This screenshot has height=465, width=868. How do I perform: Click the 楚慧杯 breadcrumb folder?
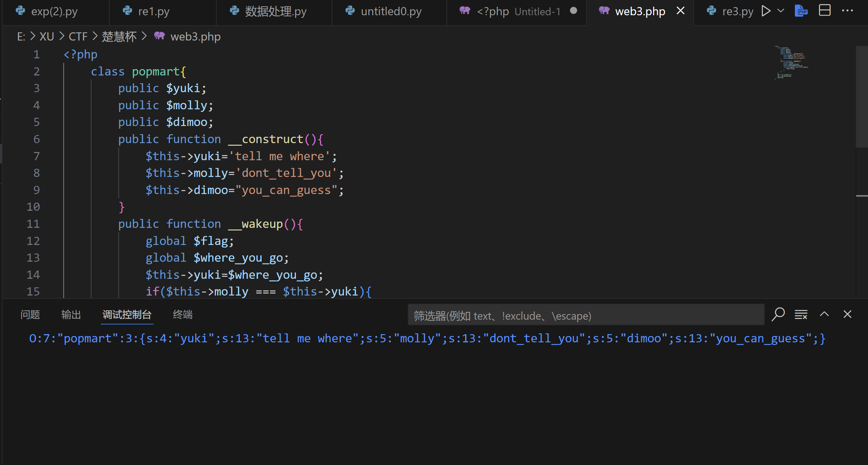pos(119,36)
